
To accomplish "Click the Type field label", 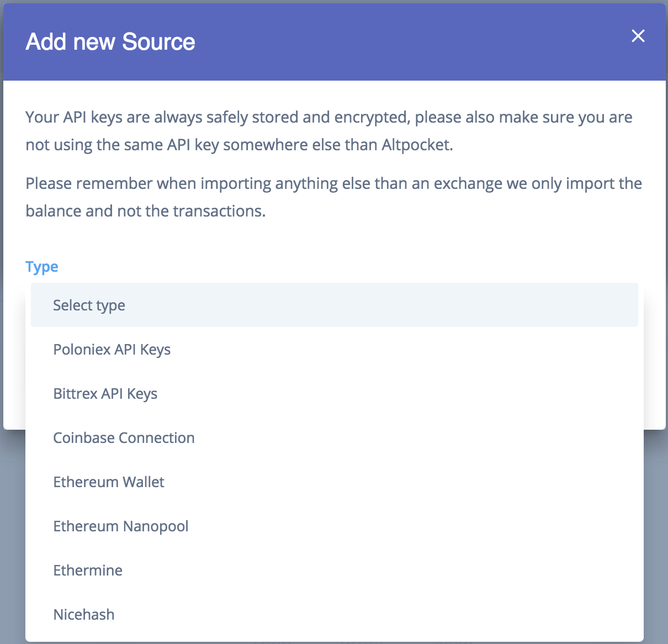I will point(42,267).
